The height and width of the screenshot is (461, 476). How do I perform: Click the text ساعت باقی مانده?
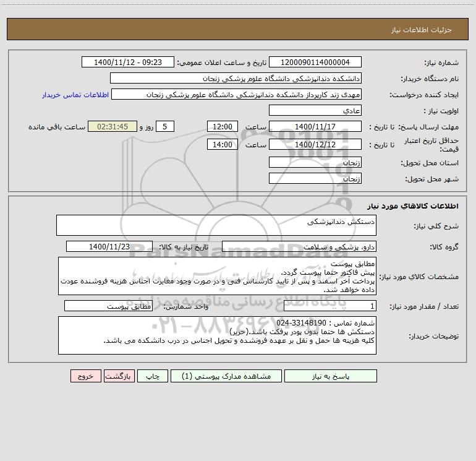pyautogui.click(x=57, y=127)
